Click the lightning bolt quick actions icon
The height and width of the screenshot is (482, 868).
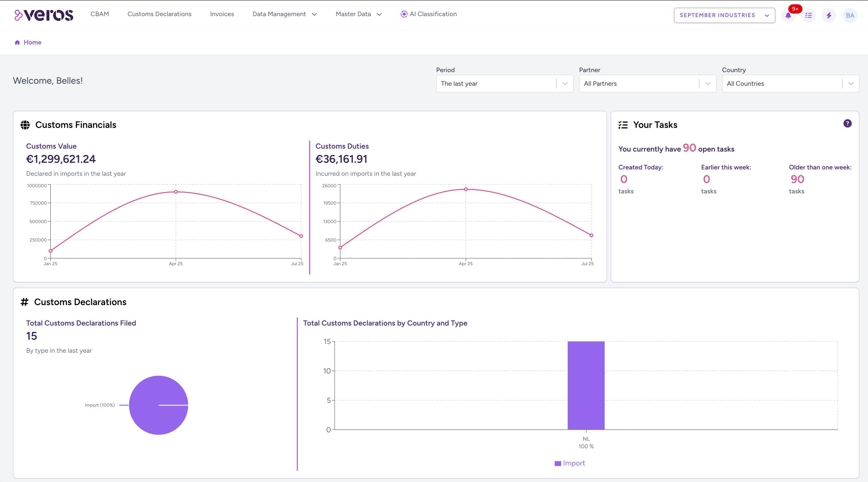point(829,15)
